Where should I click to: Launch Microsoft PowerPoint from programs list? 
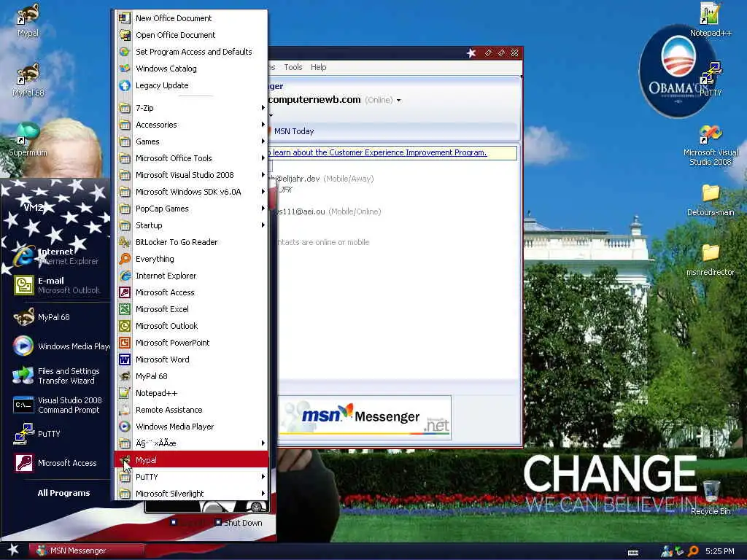(192, 343)
